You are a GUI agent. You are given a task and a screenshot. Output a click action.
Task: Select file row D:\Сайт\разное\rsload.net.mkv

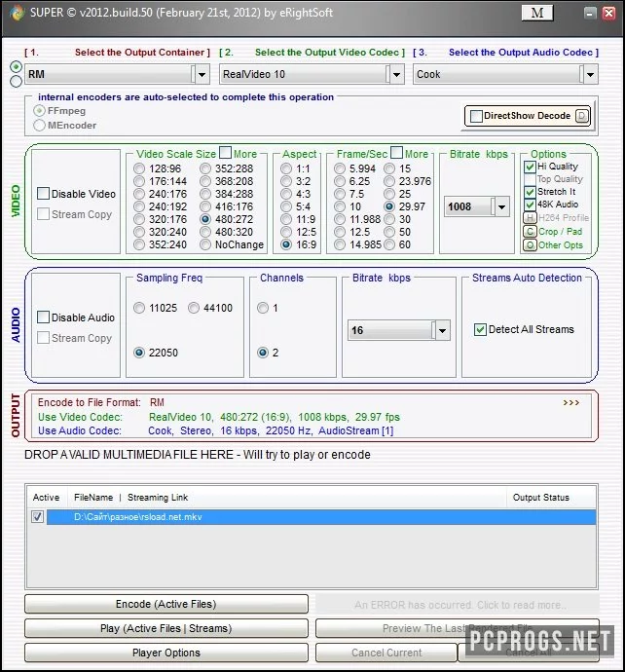tap(321, 517)
